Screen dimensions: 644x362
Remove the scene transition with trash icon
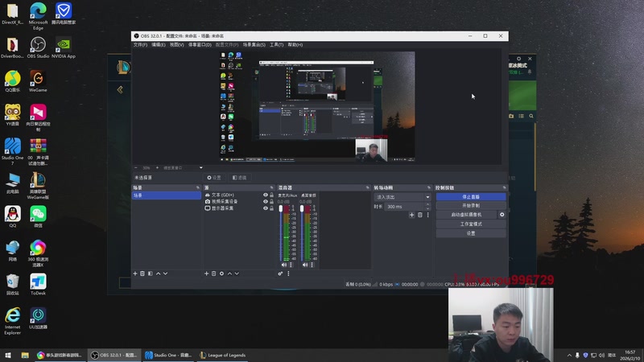coord(419,215)
